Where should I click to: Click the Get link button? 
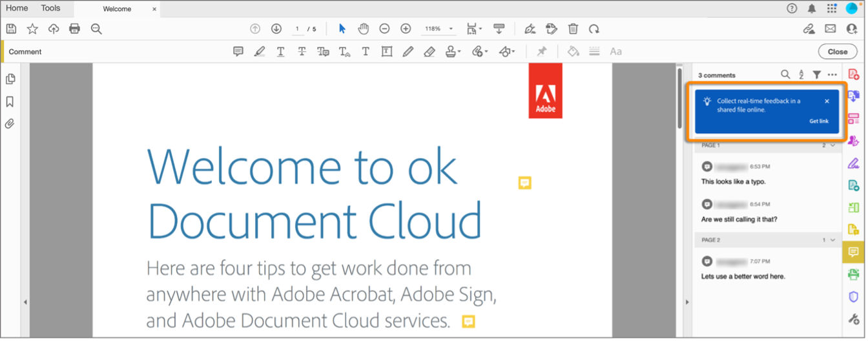pos(819,121)
